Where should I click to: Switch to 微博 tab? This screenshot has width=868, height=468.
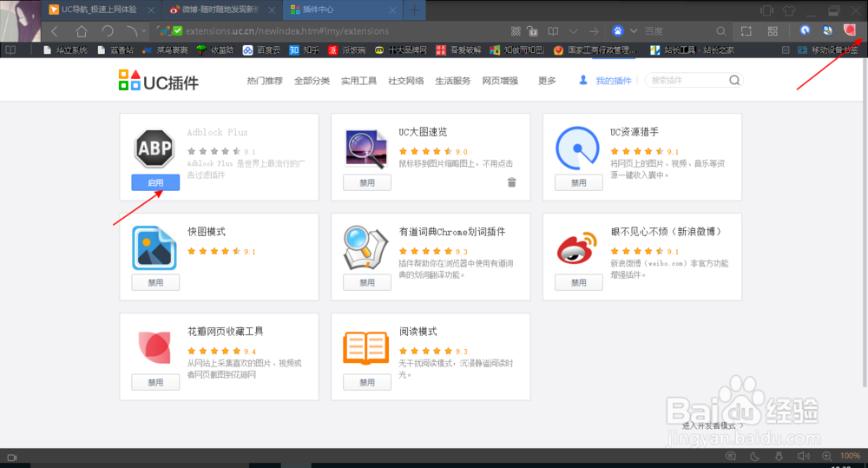222,10
